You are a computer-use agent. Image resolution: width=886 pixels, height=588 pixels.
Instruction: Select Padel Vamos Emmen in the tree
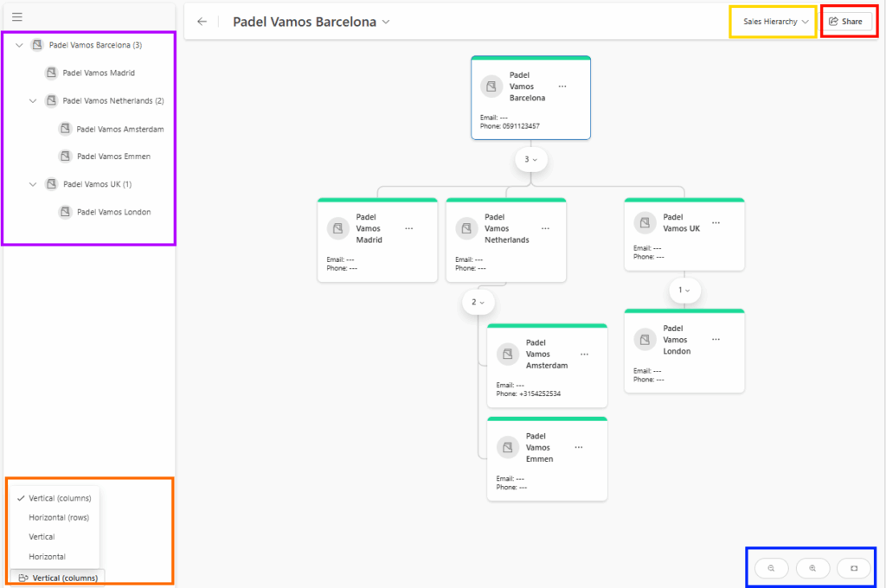coord(112,157)
